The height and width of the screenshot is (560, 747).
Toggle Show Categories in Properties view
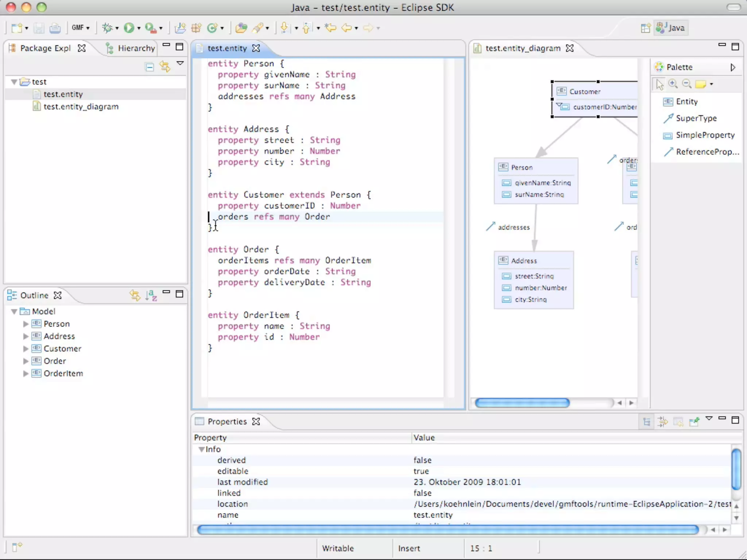point(647,422)
